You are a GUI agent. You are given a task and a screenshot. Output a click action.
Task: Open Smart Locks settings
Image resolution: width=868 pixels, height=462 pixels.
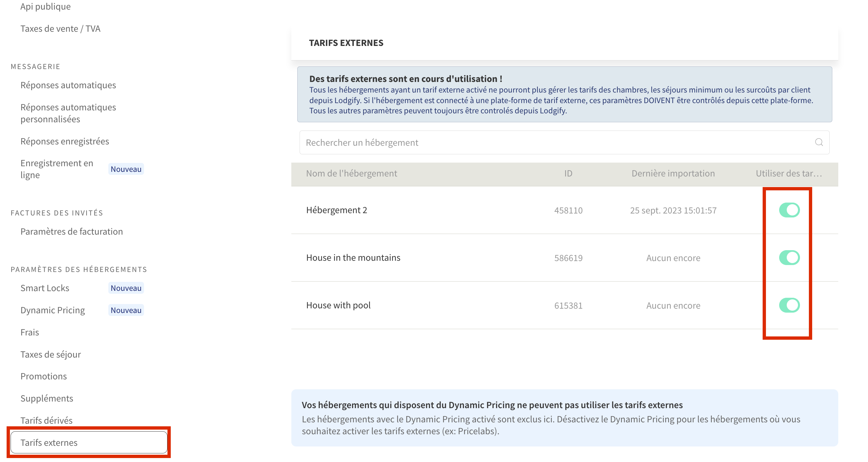pos(45,288)
